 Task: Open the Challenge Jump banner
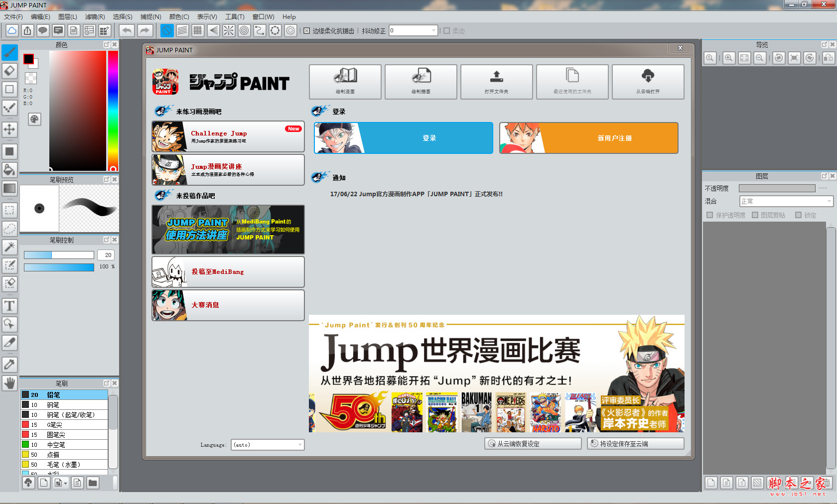pyautogui.click(x=228, y=136)
